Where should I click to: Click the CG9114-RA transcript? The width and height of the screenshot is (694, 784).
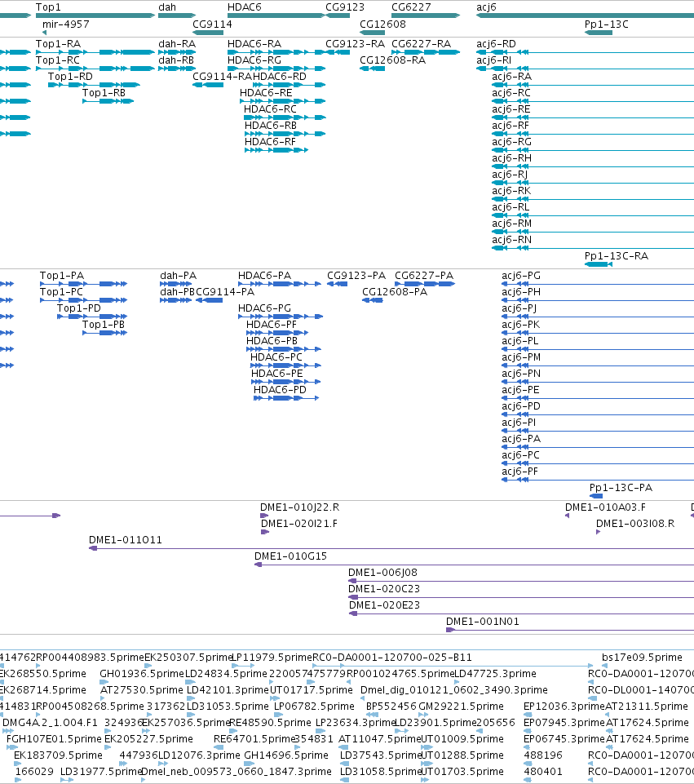pos(208,85)
